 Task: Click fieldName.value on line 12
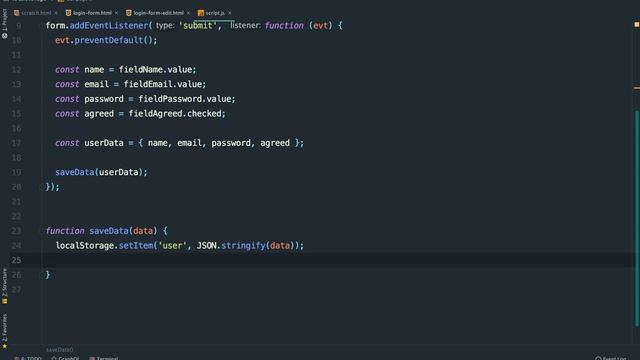pos(156,70)
